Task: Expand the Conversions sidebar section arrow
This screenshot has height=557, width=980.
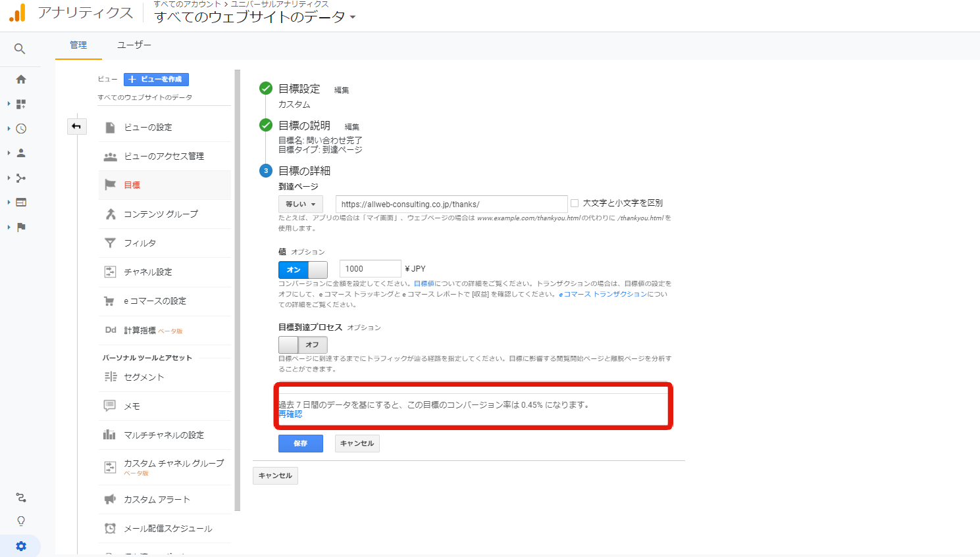Action: [x=9, y=227]
